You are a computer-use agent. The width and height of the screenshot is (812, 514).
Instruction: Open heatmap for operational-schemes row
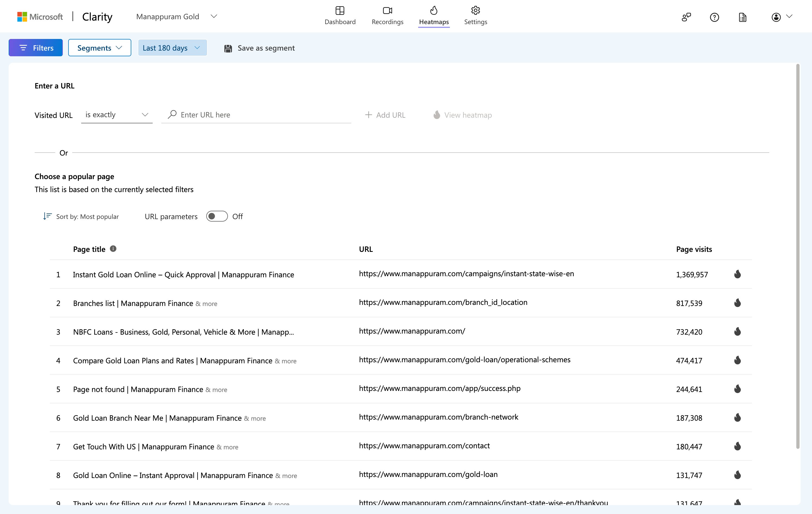738,360
